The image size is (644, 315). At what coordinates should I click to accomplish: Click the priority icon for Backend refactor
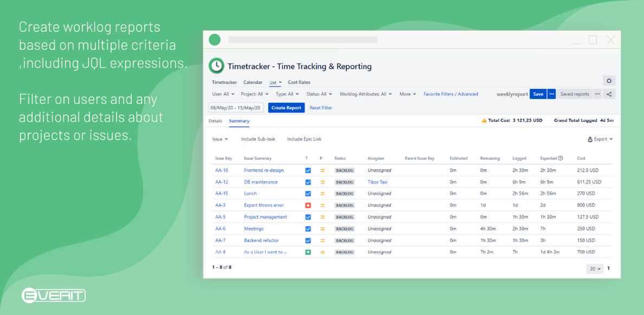tap(323, 240)
